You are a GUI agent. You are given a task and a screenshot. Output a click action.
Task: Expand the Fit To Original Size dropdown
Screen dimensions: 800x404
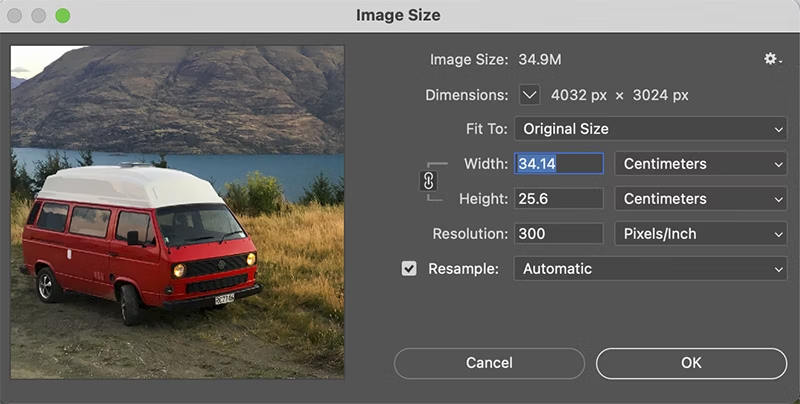pos(650,129)
